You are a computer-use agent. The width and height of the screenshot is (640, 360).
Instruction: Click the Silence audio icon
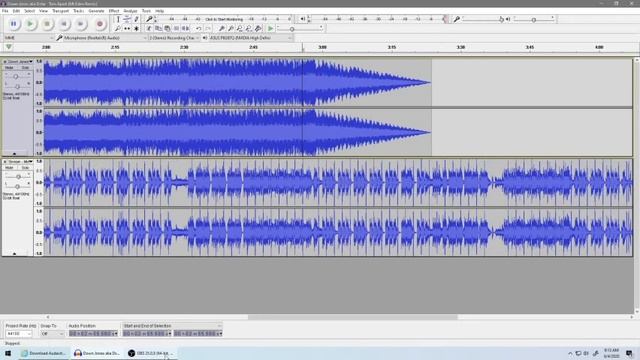pos(185,29)
